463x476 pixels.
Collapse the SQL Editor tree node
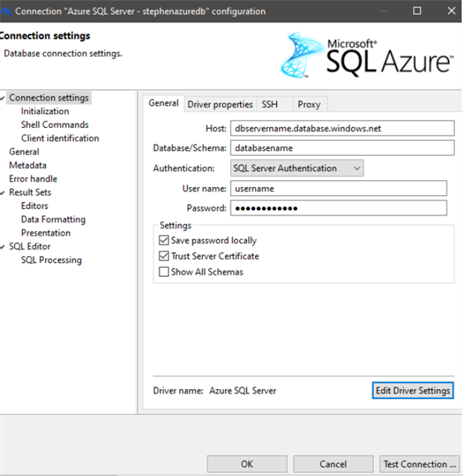[2, 247]
